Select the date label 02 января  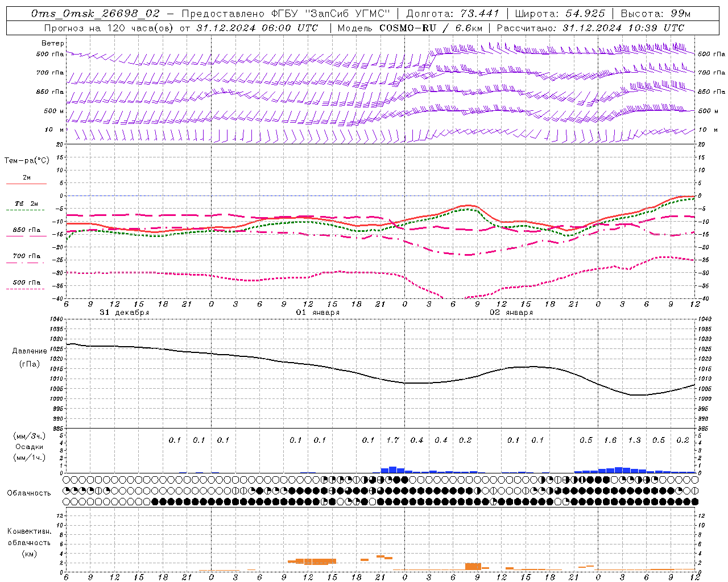(x=511, y=312)
